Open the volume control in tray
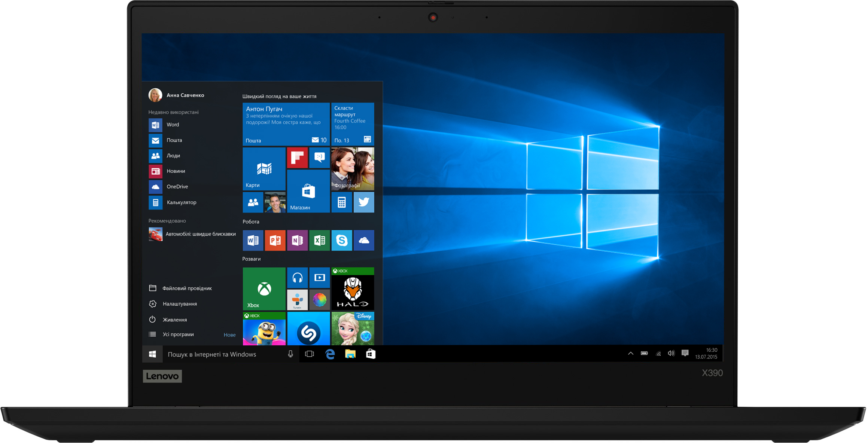This screenshot has height=443, width=868. click(x=671, y=354)
